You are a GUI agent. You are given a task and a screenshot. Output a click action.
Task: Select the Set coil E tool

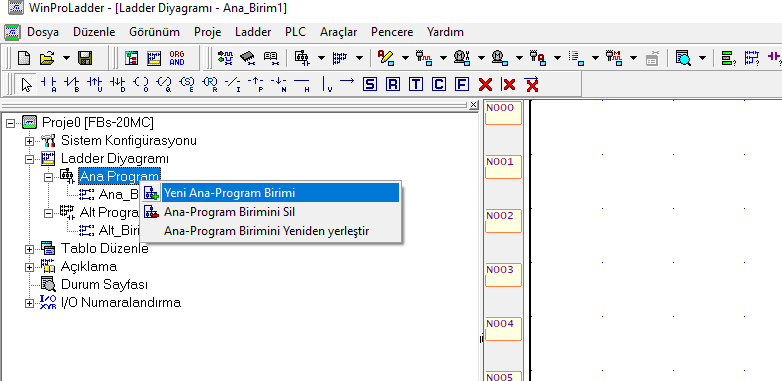point(187,84)
